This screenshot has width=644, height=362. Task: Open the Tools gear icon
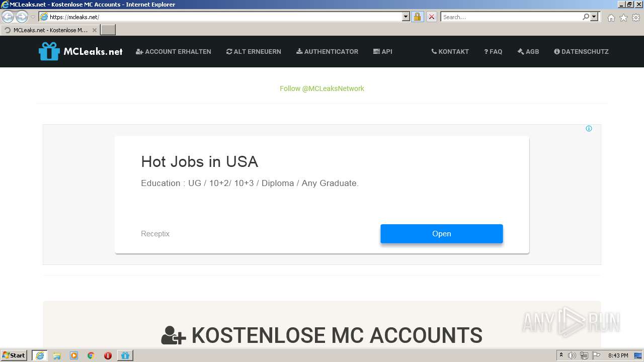point(636,18)
